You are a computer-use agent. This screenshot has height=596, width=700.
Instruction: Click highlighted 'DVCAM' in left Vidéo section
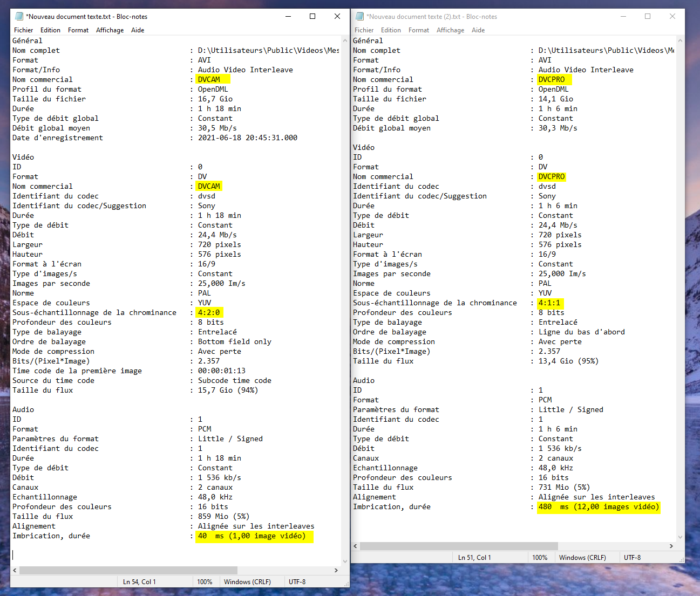click(x=209, y=186)
